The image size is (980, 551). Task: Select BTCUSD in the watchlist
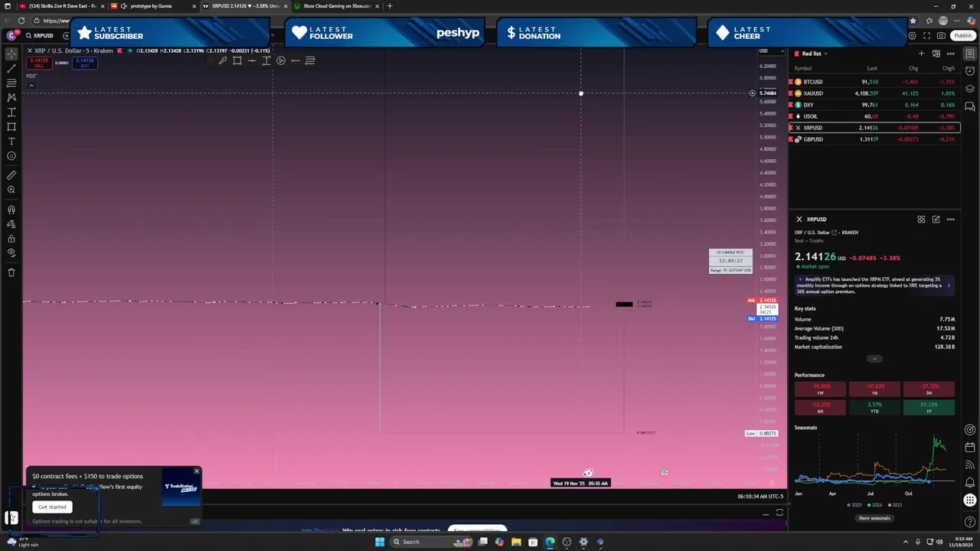click(874, 82)
